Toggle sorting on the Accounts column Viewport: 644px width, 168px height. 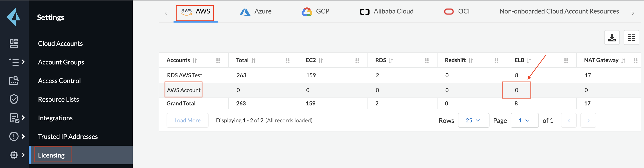tap(195, 60)
